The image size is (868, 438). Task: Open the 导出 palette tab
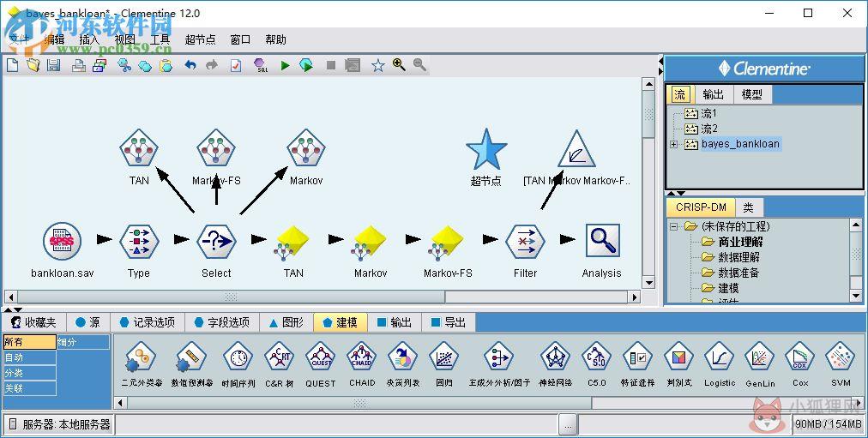(x=449, y=322)
